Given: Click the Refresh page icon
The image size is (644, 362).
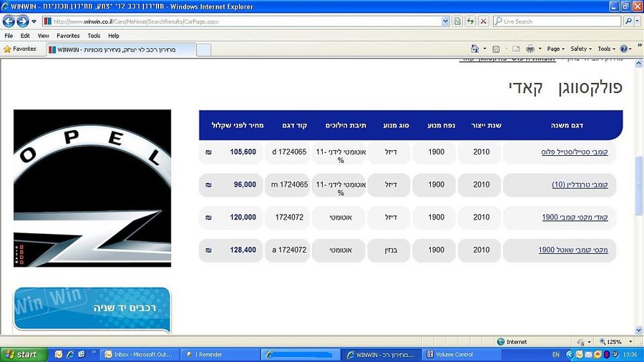Looking at the screenshot, I should point(470,21).
